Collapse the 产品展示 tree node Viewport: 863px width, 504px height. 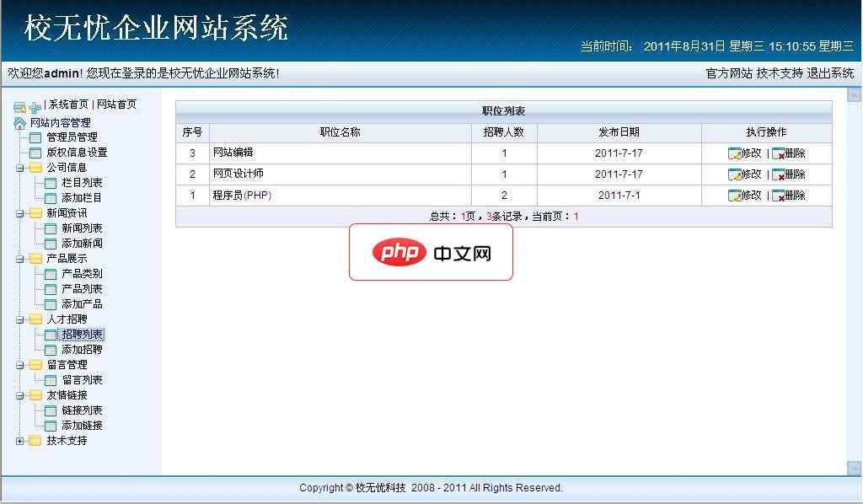pyautogui.click(x=20, y=259)
